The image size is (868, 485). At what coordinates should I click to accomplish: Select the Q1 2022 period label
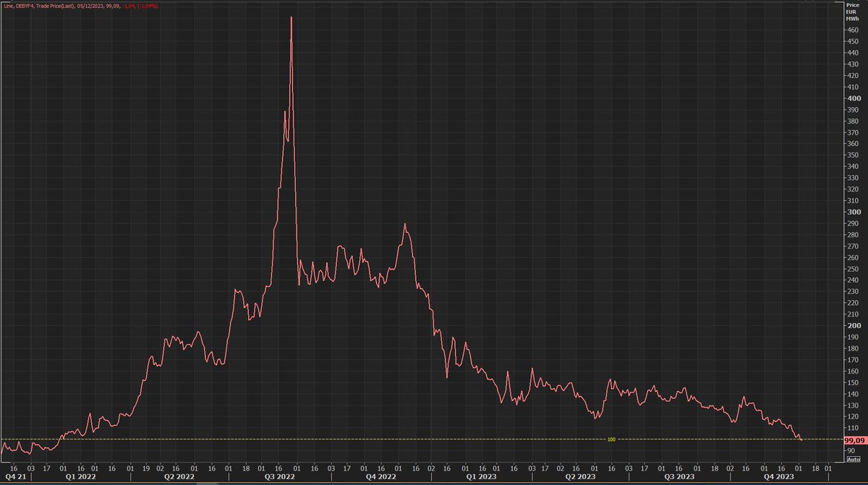pyautogui.click(x=81, y=477)
